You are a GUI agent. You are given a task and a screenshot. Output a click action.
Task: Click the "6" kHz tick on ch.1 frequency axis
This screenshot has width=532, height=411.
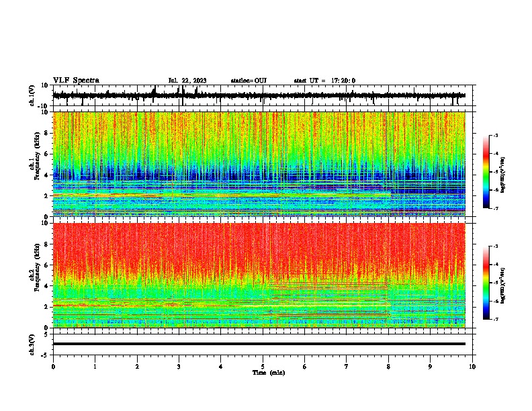coord(46,154)
